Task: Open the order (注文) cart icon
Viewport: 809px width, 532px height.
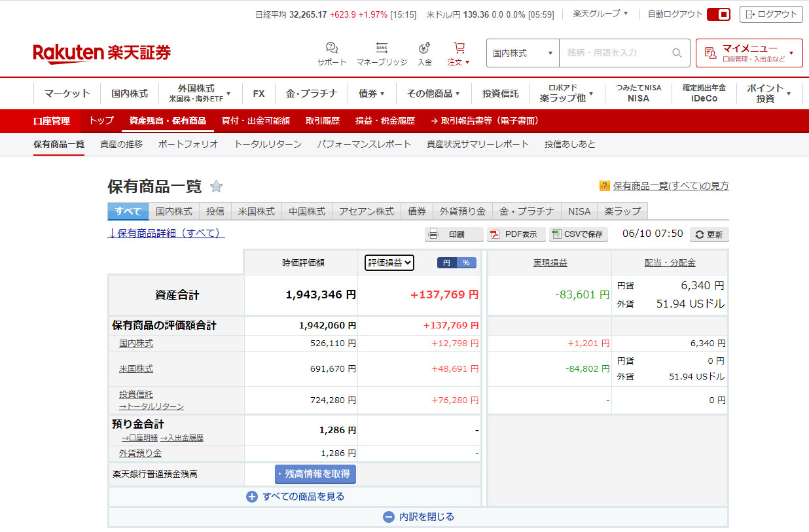Action: click(x=459, y=48)
